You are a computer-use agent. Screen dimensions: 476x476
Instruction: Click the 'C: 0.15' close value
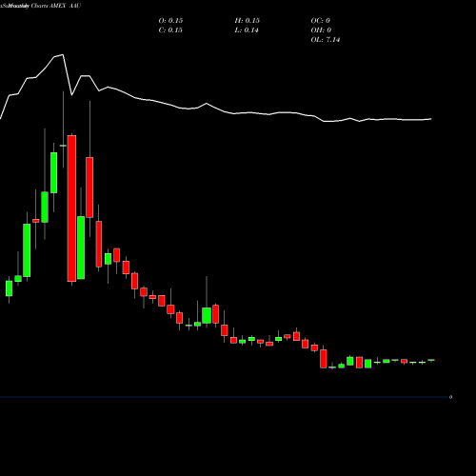point(170,30)
